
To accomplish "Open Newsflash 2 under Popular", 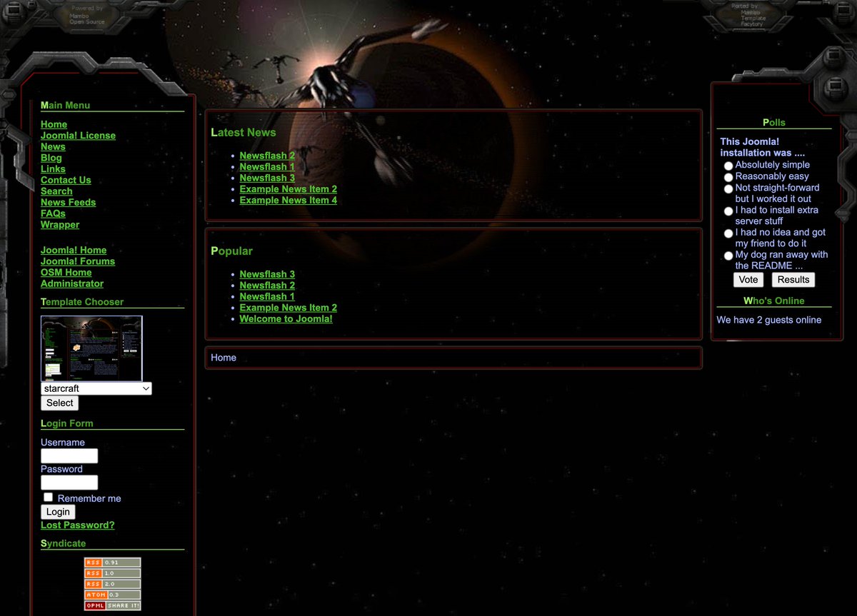I will 267,286.
